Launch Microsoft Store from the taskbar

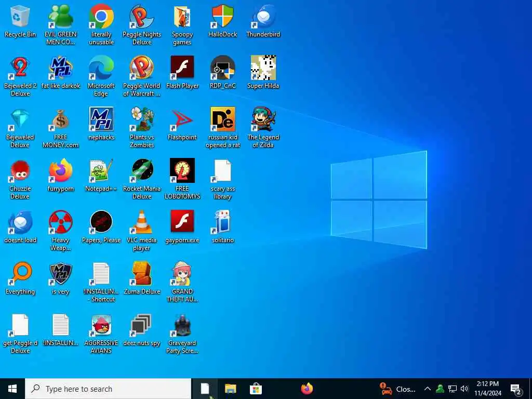tap(256, 389)
